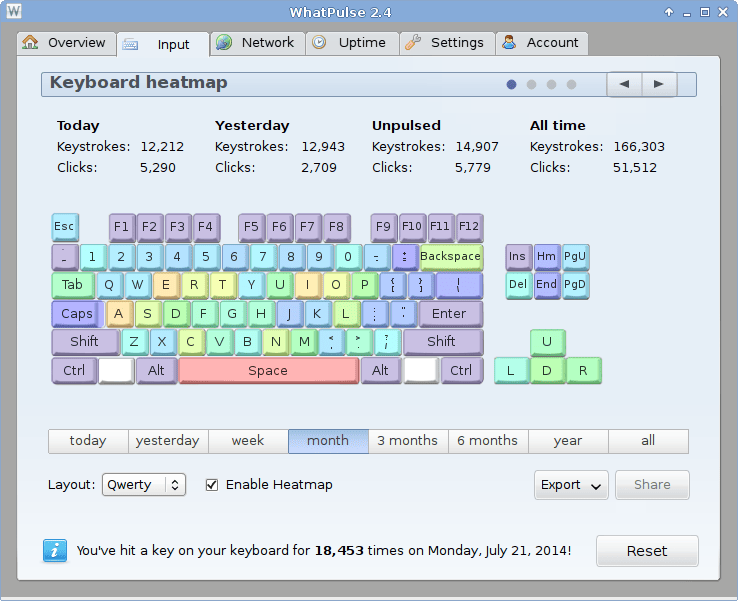The height and width of the screenshot is (601, 738).
Task: Click the Backspace key on heatmap
Action: [450, 257]
